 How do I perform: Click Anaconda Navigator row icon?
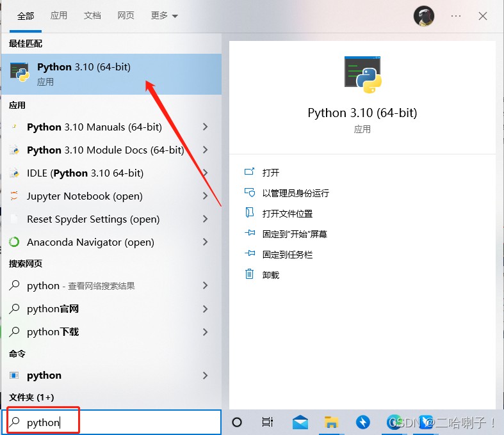(14, 242)
